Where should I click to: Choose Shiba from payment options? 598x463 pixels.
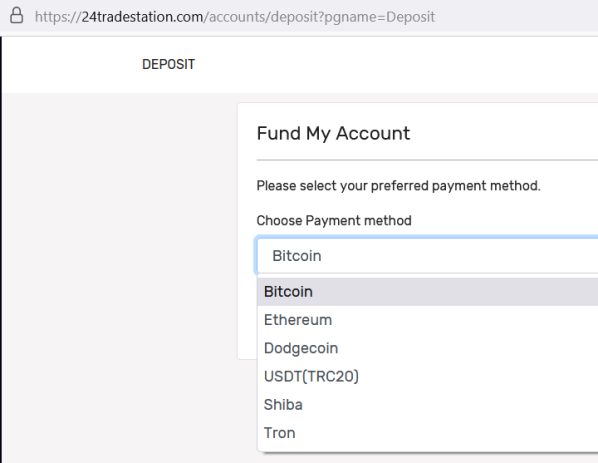click(x=428, y=405)
